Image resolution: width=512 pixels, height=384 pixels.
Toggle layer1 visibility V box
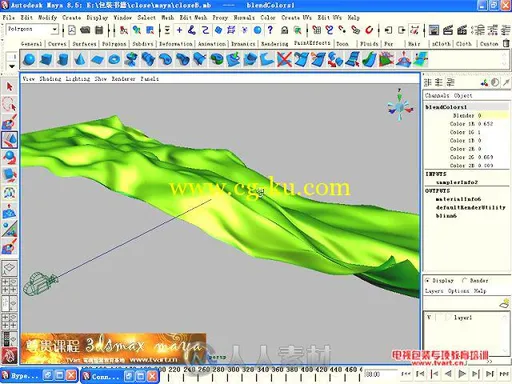[429, 317]
